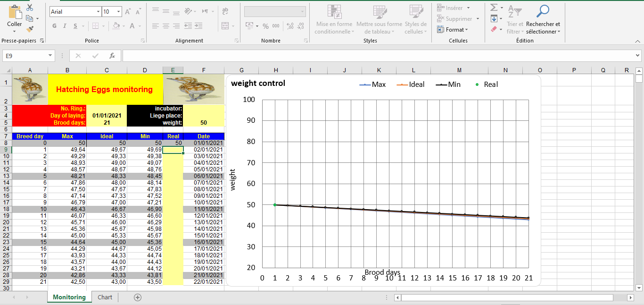Remove a decimal place
This screenshot has width=644, height=305.
(301, 26)
